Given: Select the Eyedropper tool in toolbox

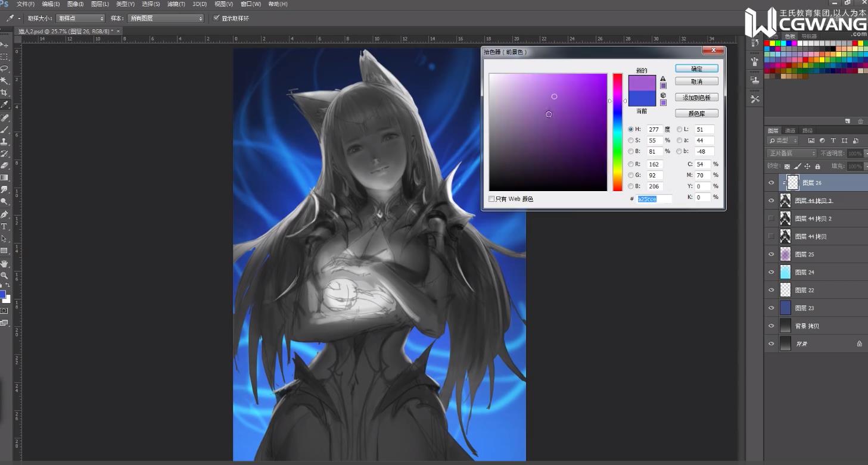Looking at the screenshot, I should 4,105.
